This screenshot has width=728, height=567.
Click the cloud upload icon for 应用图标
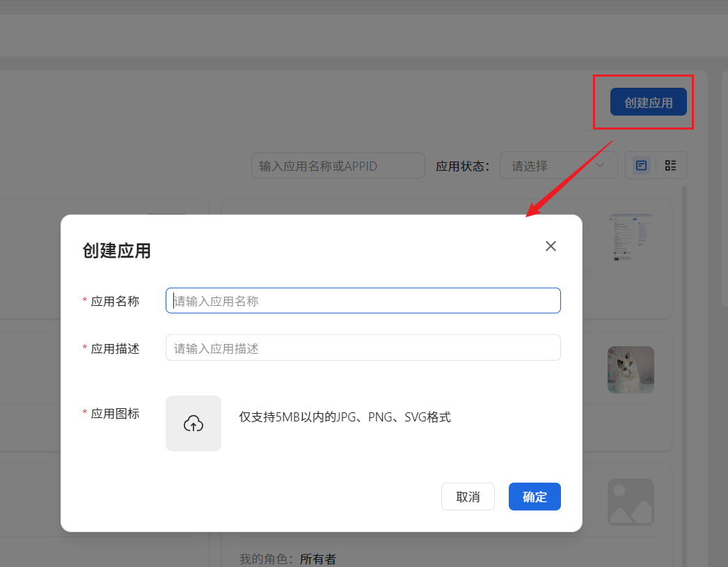pos(193,424)
